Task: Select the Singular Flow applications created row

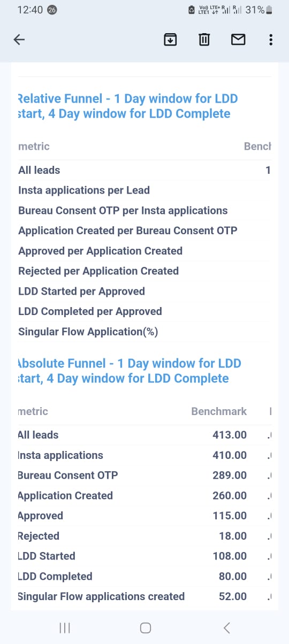Action: pos(144,596)
